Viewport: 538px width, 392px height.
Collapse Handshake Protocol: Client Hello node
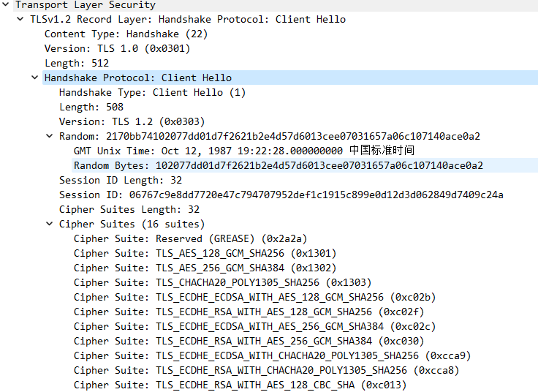point(35,78)
